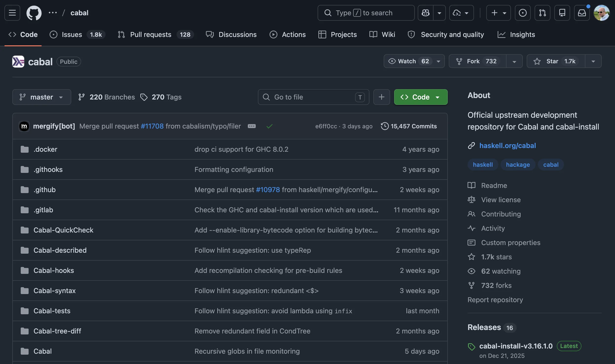Open the user avatar menu
The width and height of the screenshot is (615, 364).
601,13
